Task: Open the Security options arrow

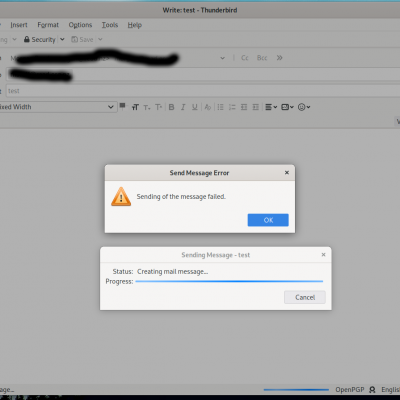Action: click(62, 40)
